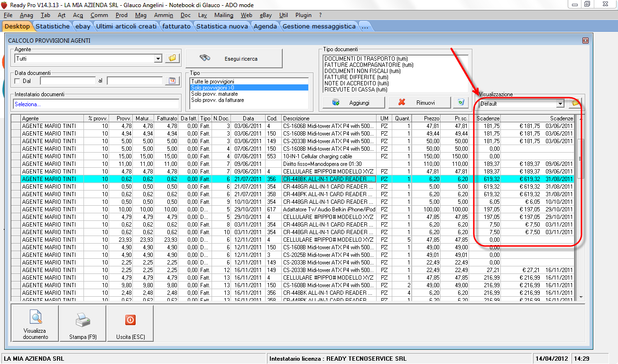This screenshot has width=618, height=364.
Task: Expand the overflow tab labeled with dots
Action: click(x=365, y=27)
